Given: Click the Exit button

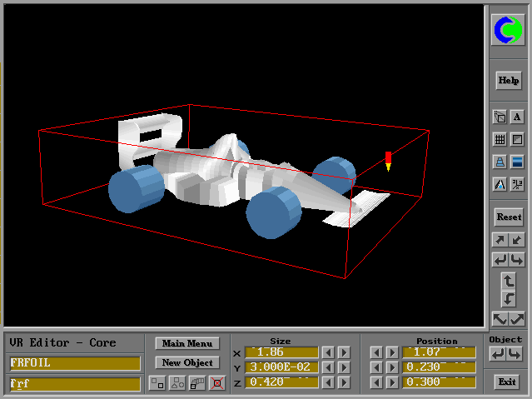Looking at the screenshot, I should [x=505, y=382].
